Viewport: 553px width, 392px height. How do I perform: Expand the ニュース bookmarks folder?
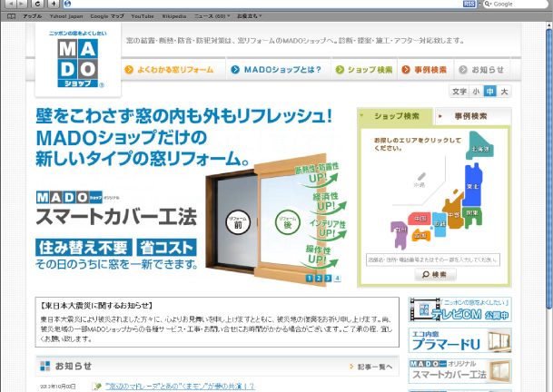point(211,16)
